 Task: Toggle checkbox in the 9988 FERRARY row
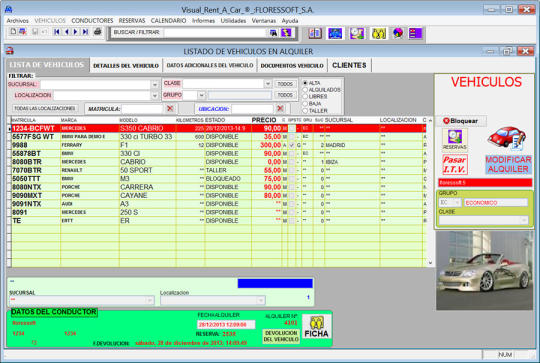point(292,145)
